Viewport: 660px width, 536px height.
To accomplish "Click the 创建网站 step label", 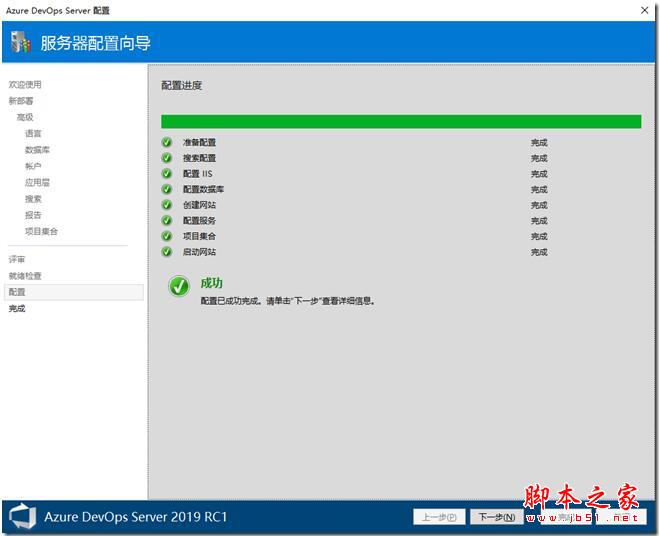I will [x=199, y=205].
